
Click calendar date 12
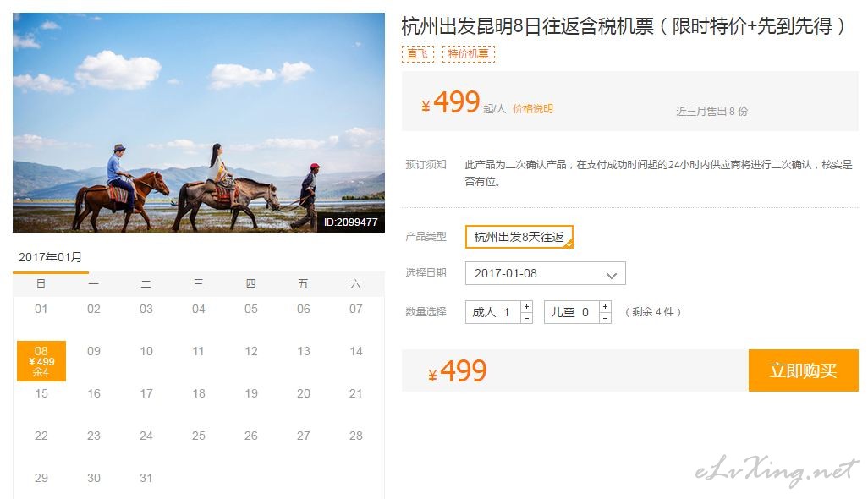(x=250, y=351)
